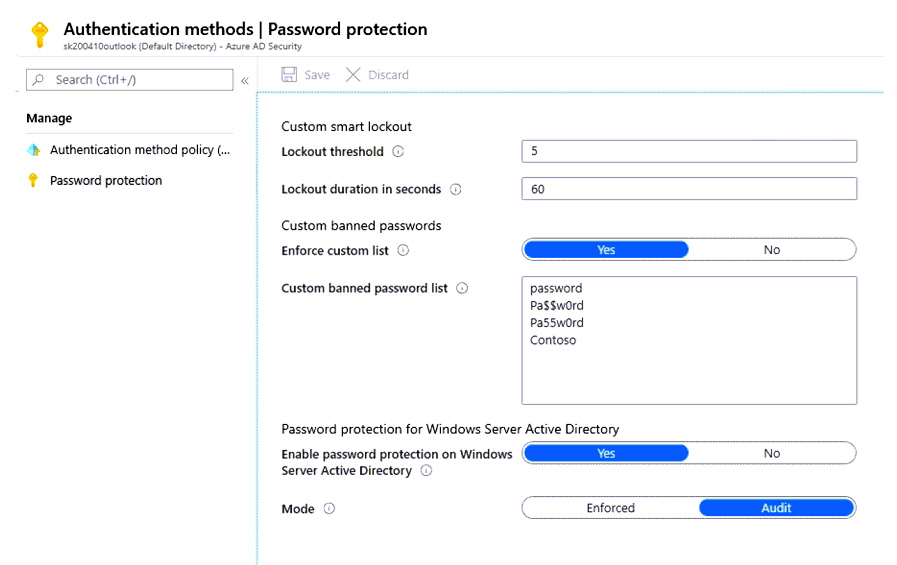The width and height of the screenshot is (897, 565).
Task: Click the Lockout duration info icon
Action: (x=456, y=189)
